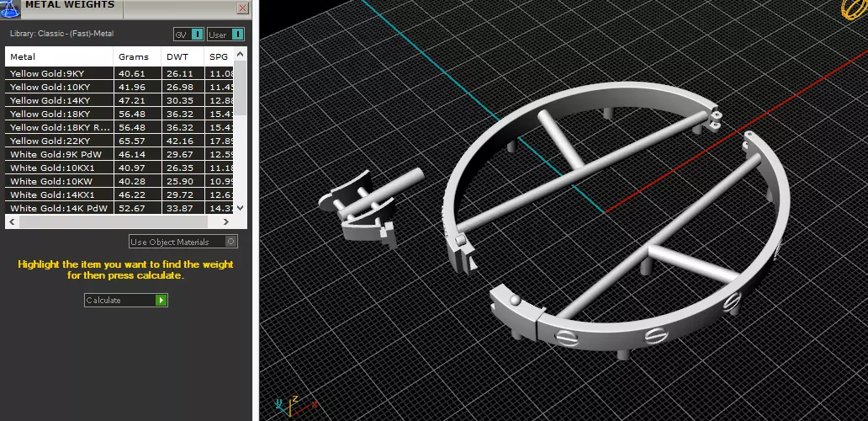Select the Yellow Gold:18KY R... row
The width and height of the screenshot is (868, 421).
pyautogui.click(x=119, y=127)
